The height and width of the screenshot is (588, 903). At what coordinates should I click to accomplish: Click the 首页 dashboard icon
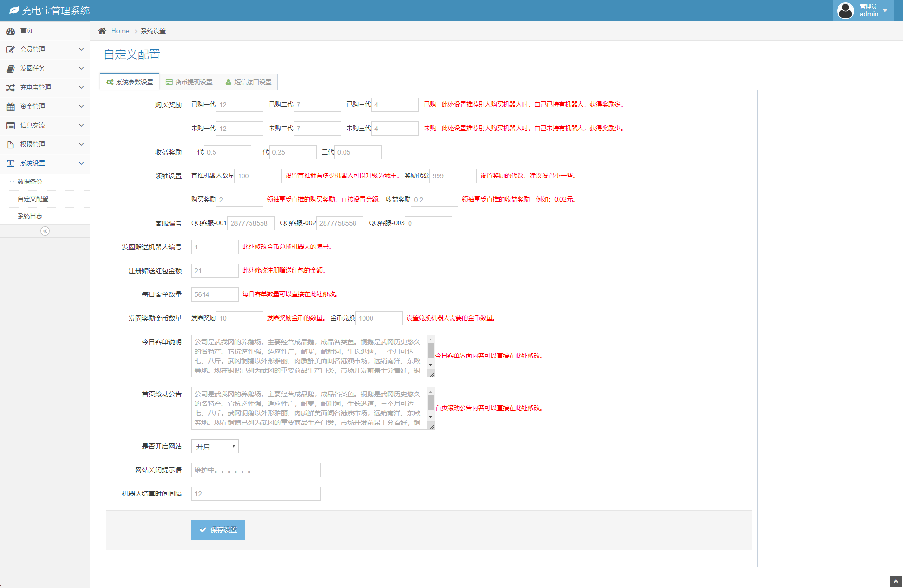coord(10,31)
